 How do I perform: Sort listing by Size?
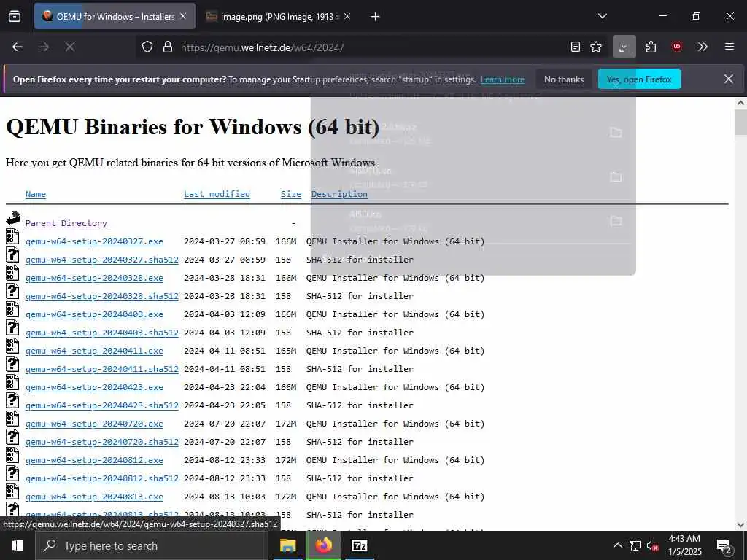290,194
